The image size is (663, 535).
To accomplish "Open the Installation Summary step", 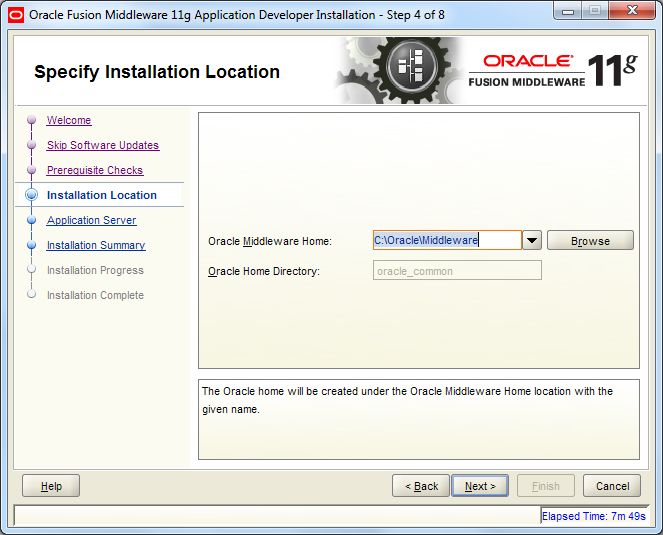I will click(x=96, y=245).
